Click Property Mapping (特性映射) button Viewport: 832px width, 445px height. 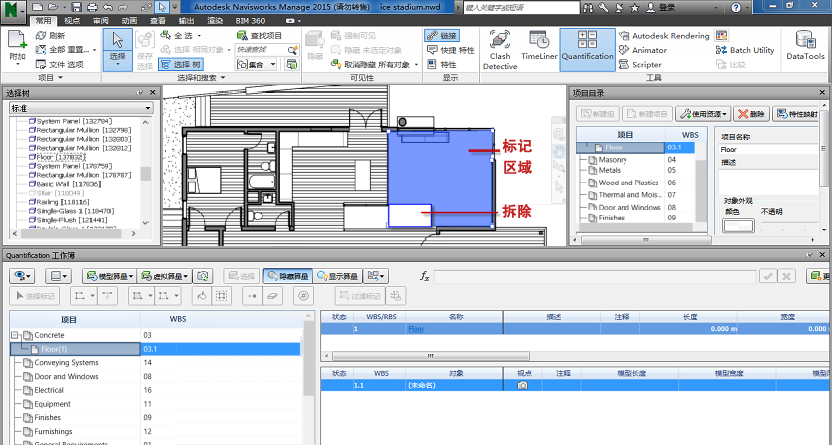(796, 114)
